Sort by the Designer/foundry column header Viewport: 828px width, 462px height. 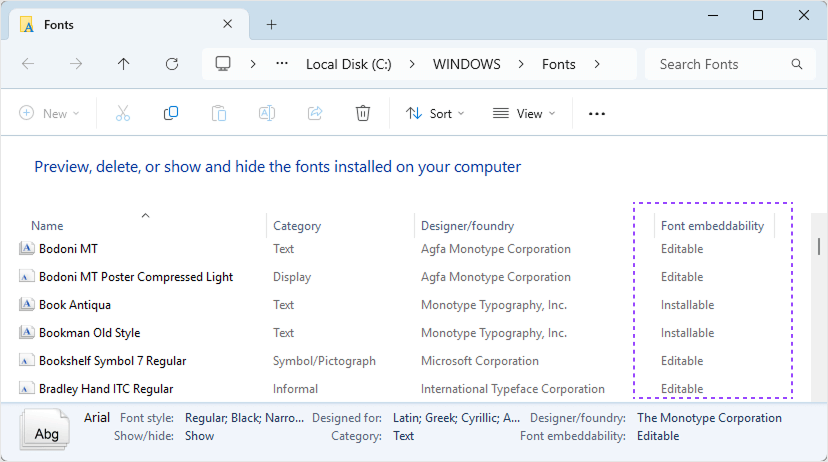point(467,226)
